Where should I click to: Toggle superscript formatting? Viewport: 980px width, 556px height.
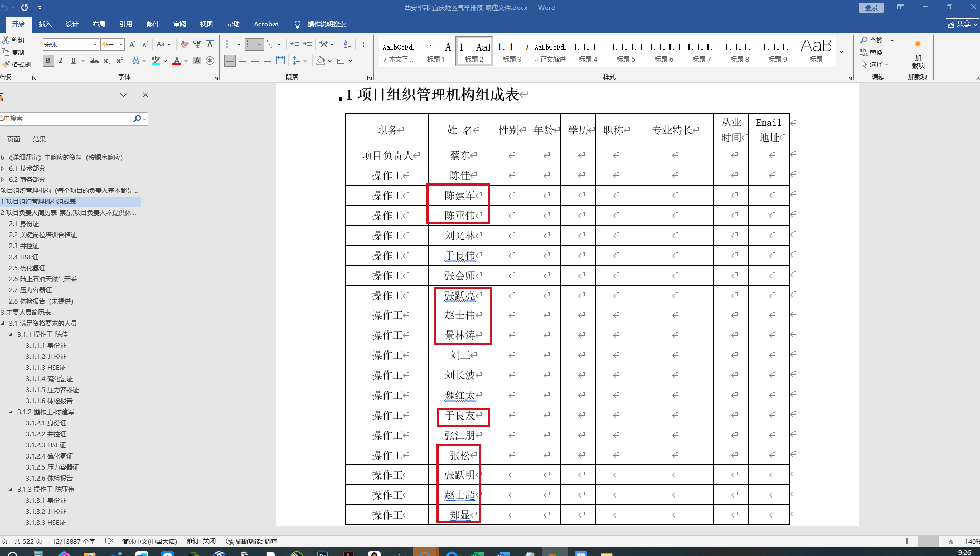120,61
